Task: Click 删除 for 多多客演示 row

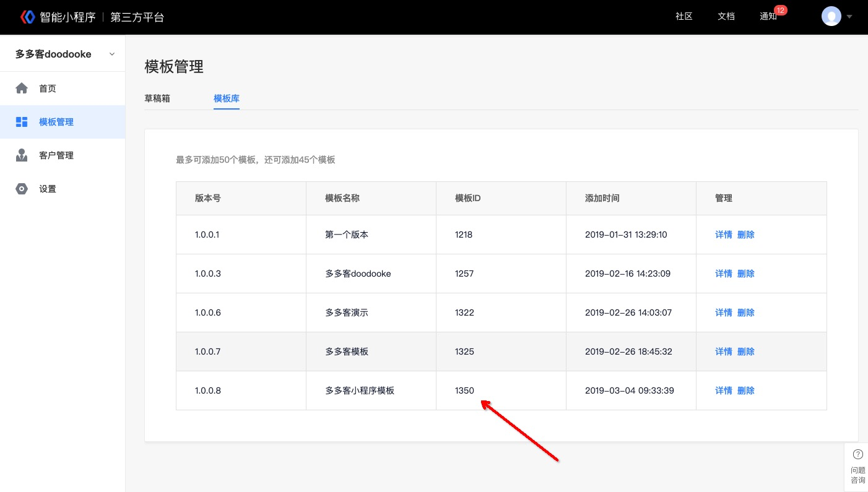Action: click(x=746, y=313)
